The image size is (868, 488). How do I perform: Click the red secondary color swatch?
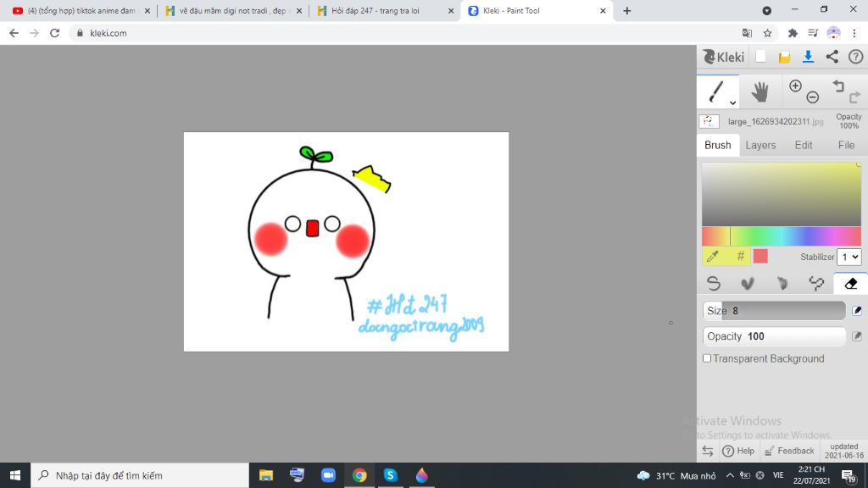pos(760,256)
